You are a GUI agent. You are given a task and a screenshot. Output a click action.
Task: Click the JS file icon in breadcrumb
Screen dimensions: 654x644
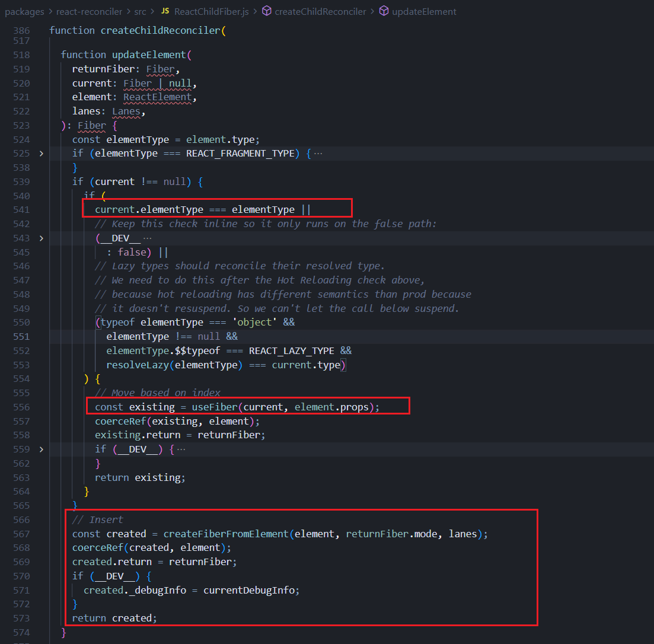pos(165,11)
